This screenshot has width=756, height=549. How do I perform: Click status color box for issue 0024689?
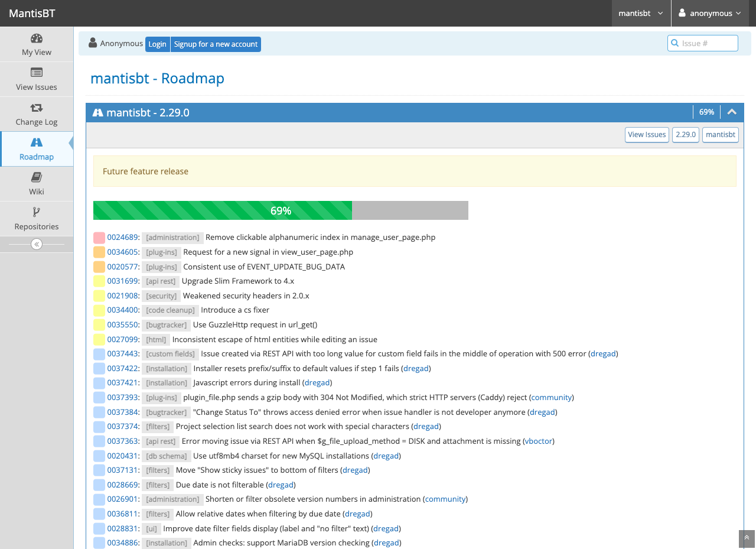click(99, 238)
